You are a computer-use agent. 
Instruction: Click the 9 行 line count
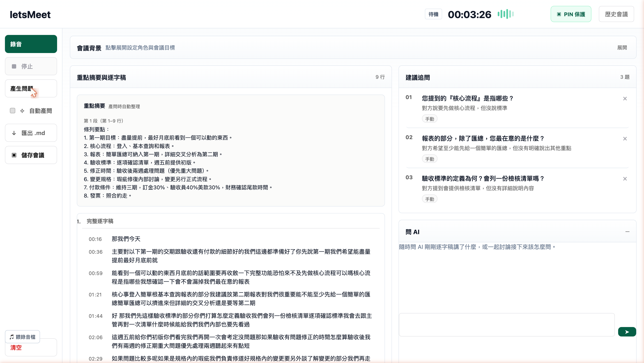tap(380, 77)
